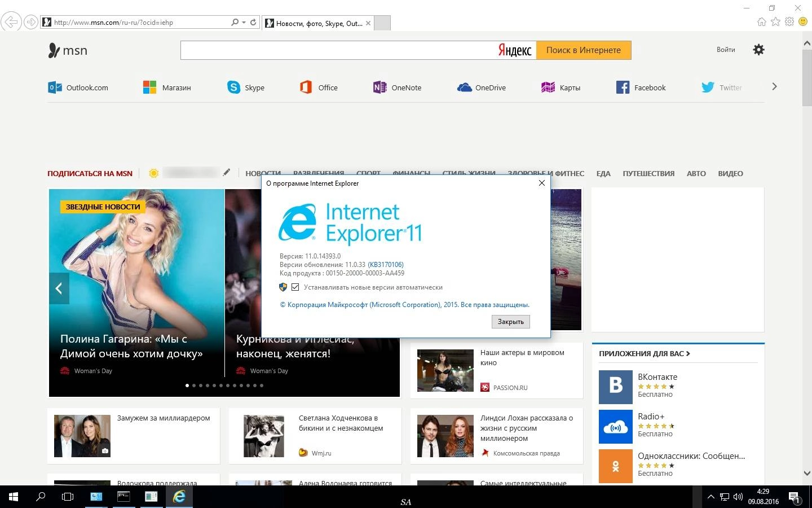
Task: Click the first carousel pagination dot
Action: (x=187, y=386)
